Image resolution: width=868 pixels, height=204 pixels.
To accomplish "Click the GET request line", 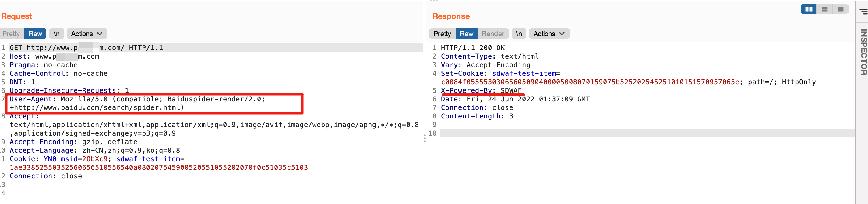I will click(x=86, y=48).
